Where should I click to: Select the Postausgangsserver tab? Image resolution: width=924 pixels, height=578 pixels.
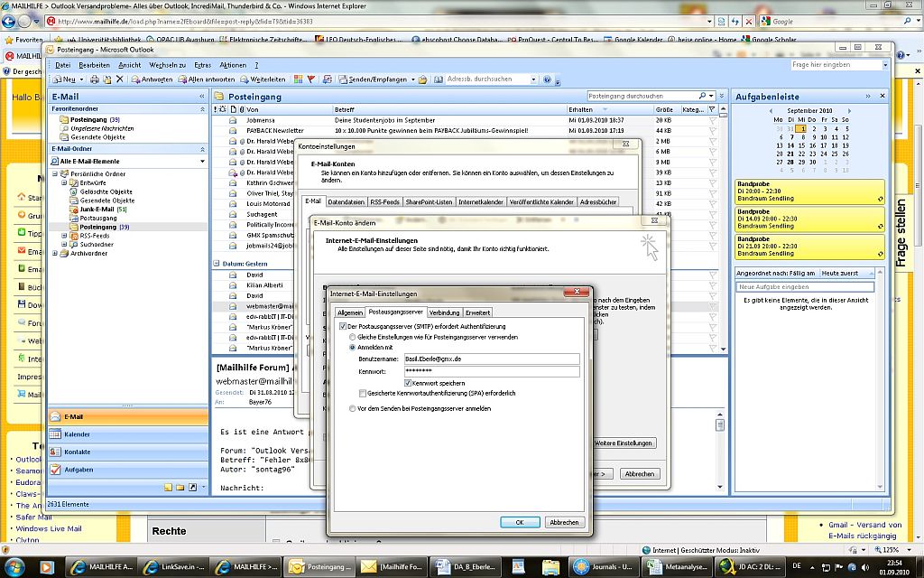(x=395, y=312)
